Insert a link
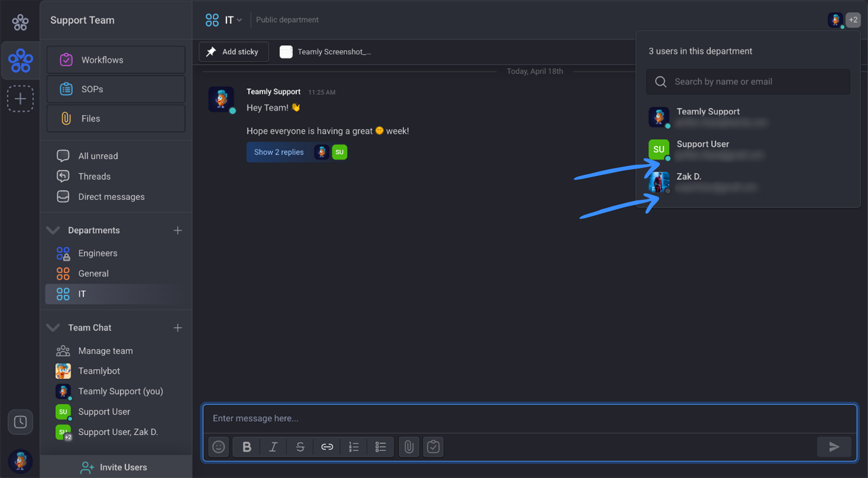The image size is (868, 478). click(x=327, y=447)
